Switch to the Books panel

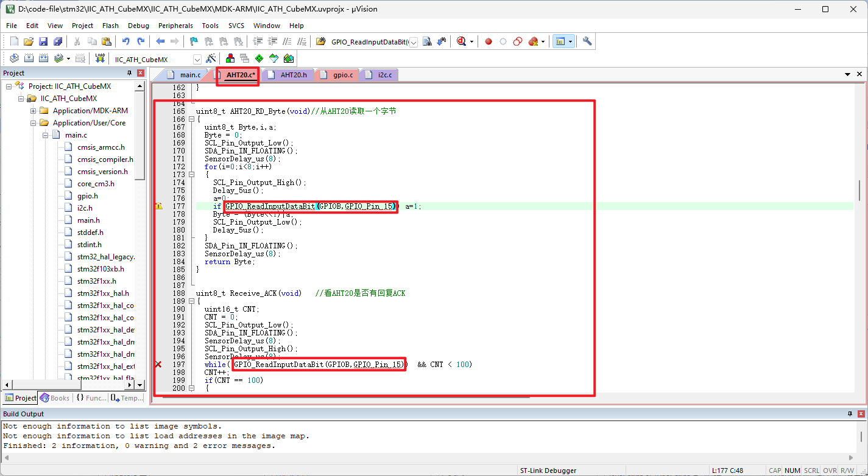point(55,397)
